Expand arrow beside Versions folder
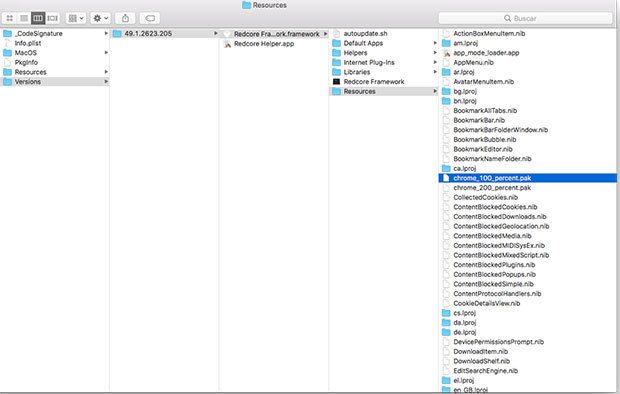Screen dimensions: 620x394 [106, 81]
